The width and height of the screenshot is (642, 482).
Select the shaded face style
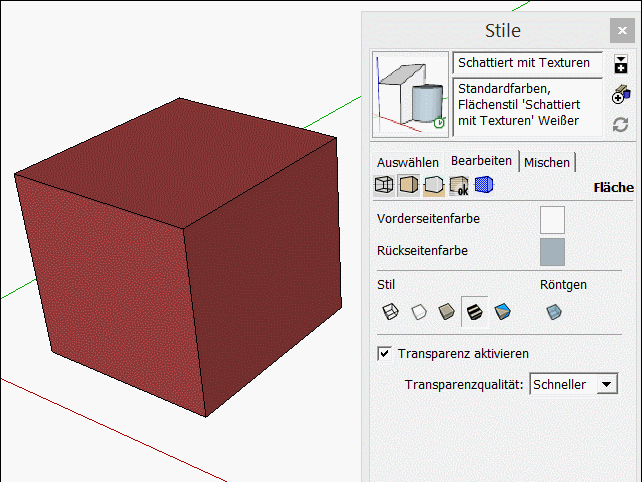pyautogui.click(x=446, y=312)
